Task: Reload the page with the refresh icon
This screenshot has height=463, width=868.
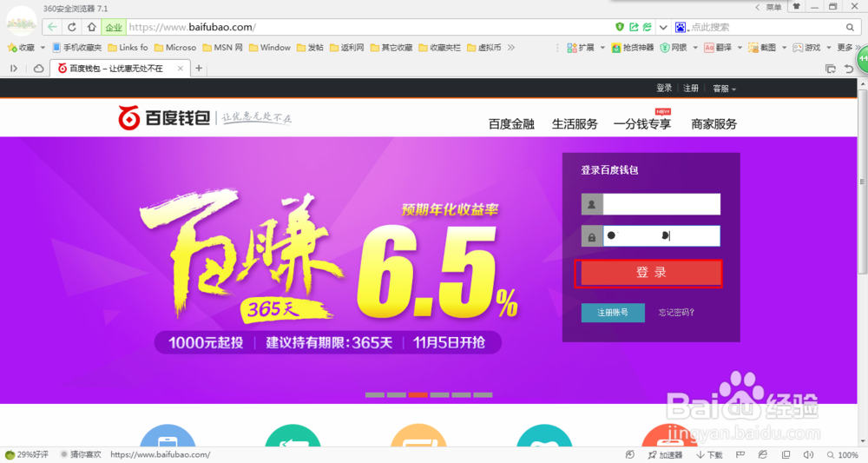Action: pos(72,27)
